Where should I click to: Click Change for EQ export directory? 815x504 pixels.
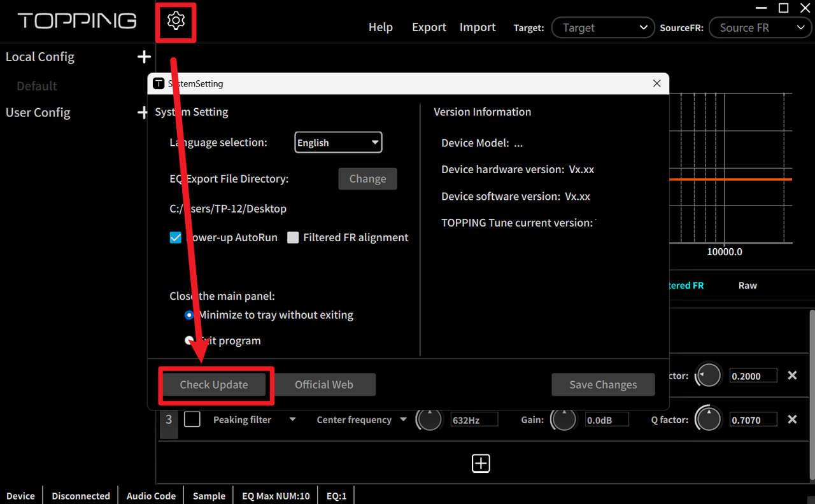click(x=367, y=179)
